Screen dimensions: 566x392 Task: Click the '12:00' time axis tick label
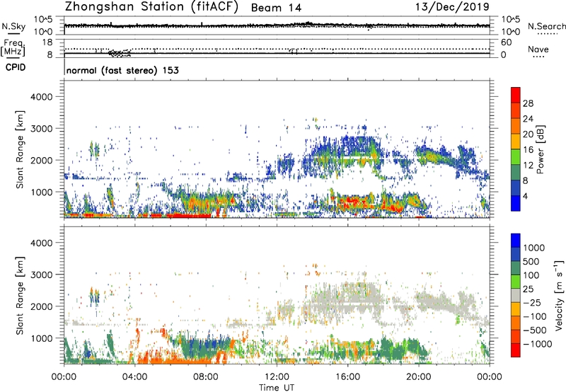[x=277, y=377]
